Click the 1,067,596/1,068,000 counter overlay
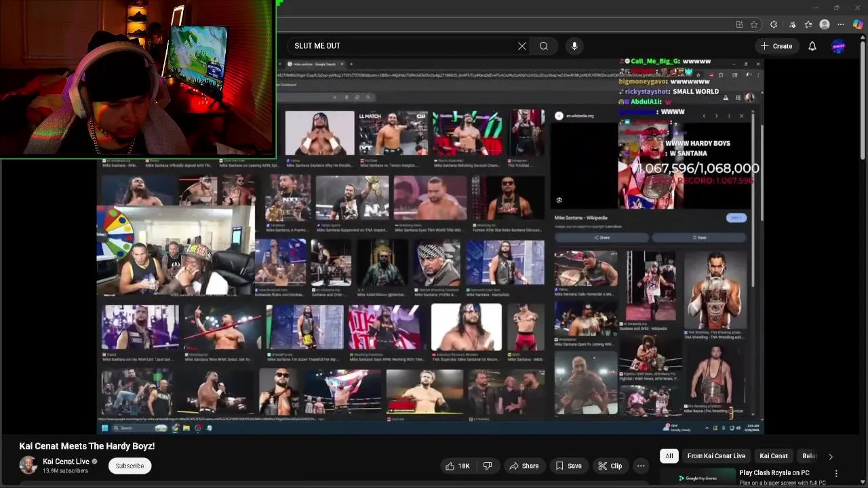868x488 pixels. click(698, 168)
